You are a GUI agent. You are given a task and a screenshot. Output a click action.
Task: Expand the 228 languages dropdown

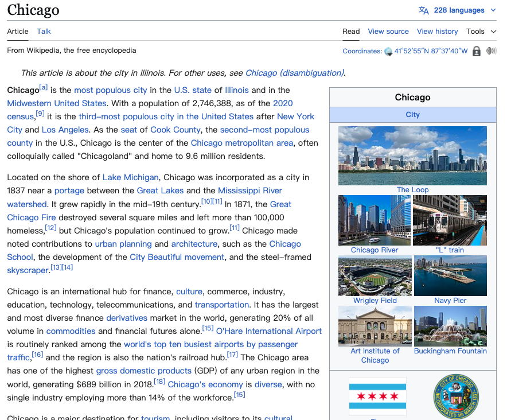pyautogui.click(x=459, y=10)
